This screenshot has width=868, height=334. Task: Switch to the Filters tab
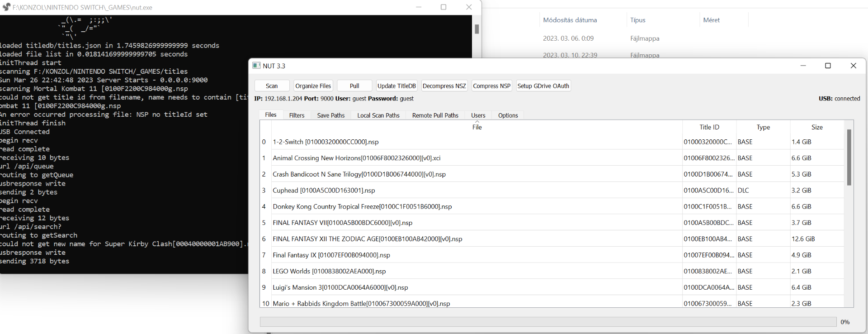pos(297,115)
